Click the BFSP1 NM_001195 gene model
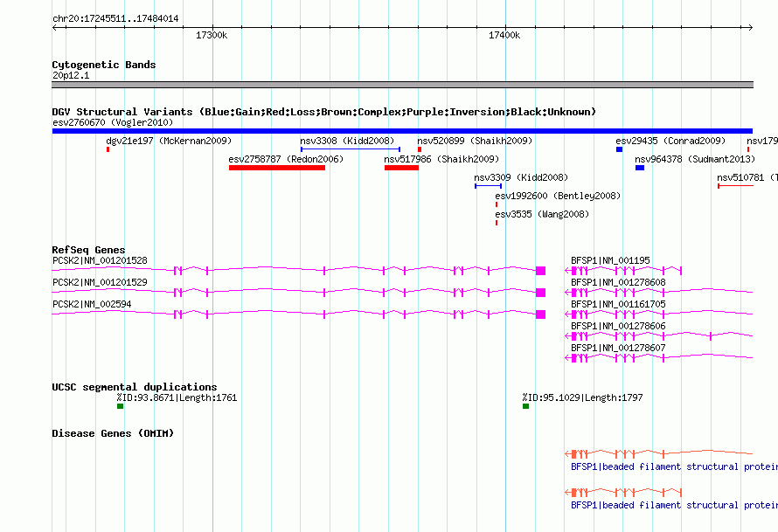The image size is (778, 532). click(623, 271)
